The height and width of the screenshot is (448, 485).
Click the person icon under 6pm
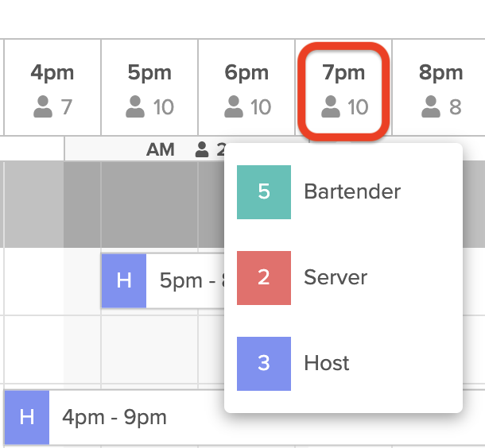point(234,106)
